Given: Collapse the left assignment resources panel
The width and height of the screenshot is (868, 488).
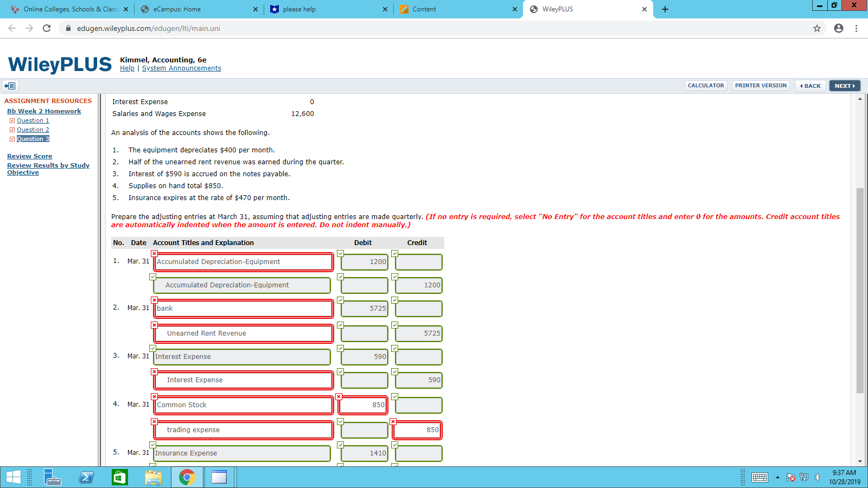Looking at the screenshot, I should (10, 86).
